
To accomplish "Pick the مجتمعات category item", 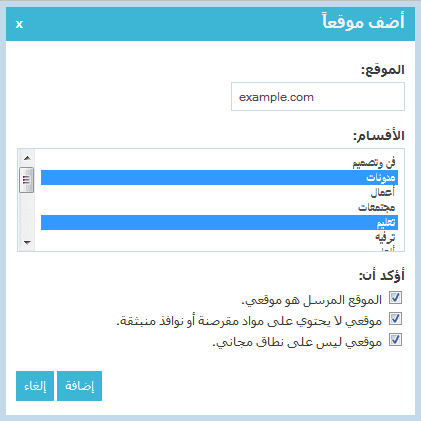I will pyautogui.click(x=219, y=207).
